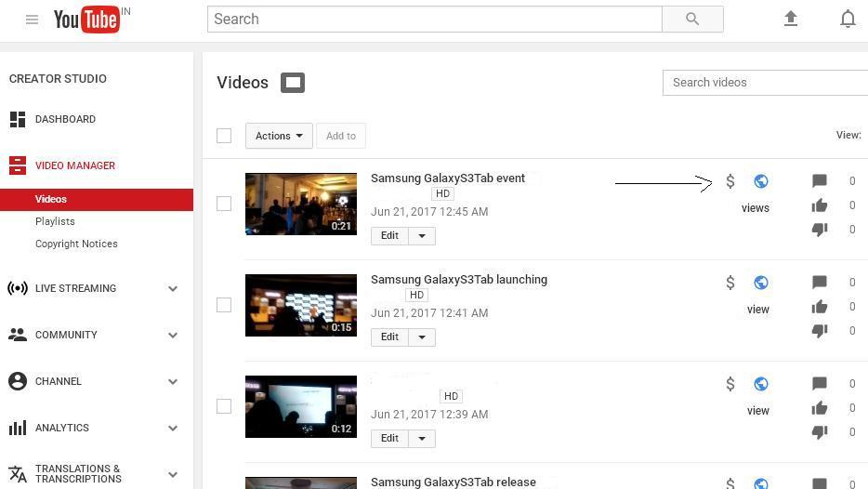Expand the Analytics section
The width and height of the screenshot is (868, 489).
click(x=173, y=428)
